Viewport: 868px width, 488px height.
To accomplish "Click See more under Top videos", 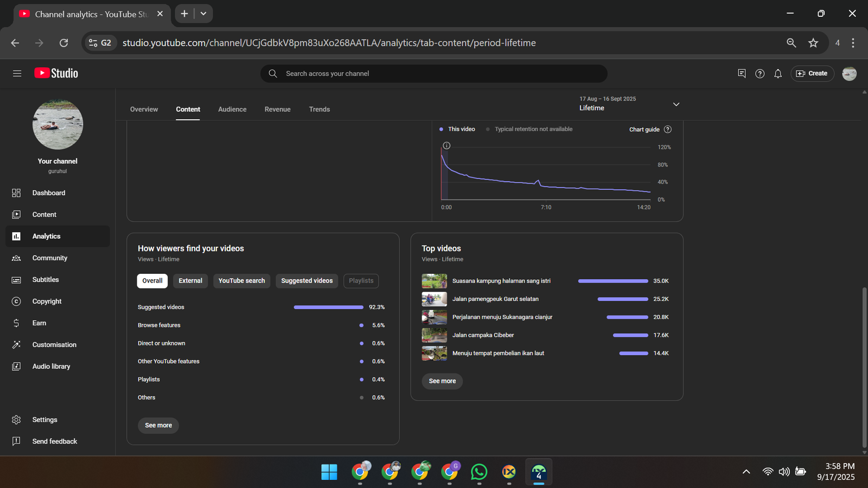I will [442, 381].
